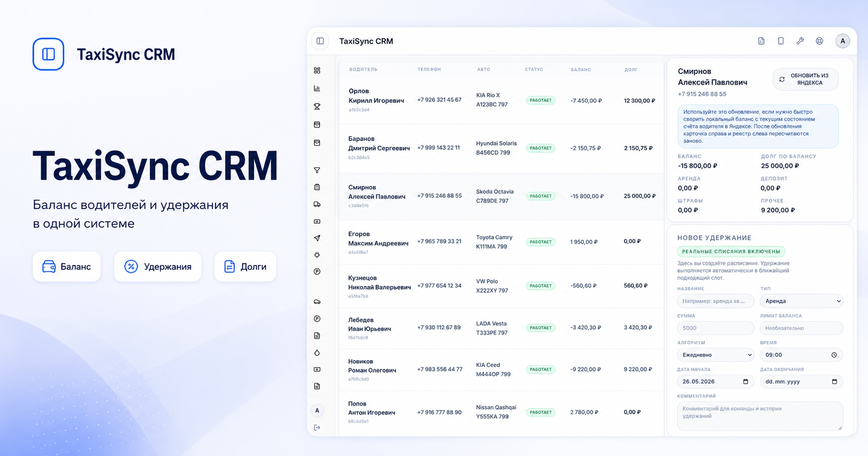Viewport: 868px width, 456px height.
Task: Open the Алгоритм dropdown showing Ежедневно
Action: pyautogui.click(x=716, y=355)
